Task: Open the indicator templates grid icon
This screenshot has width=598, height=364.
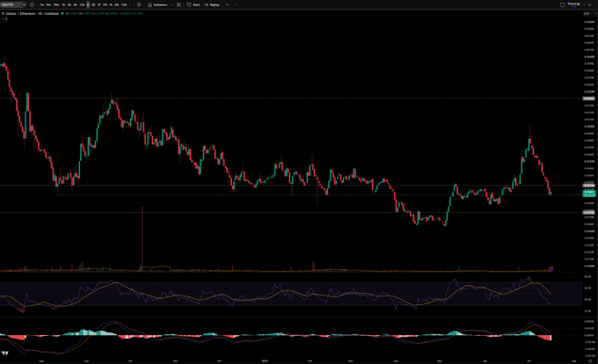Action: (179, 4)
